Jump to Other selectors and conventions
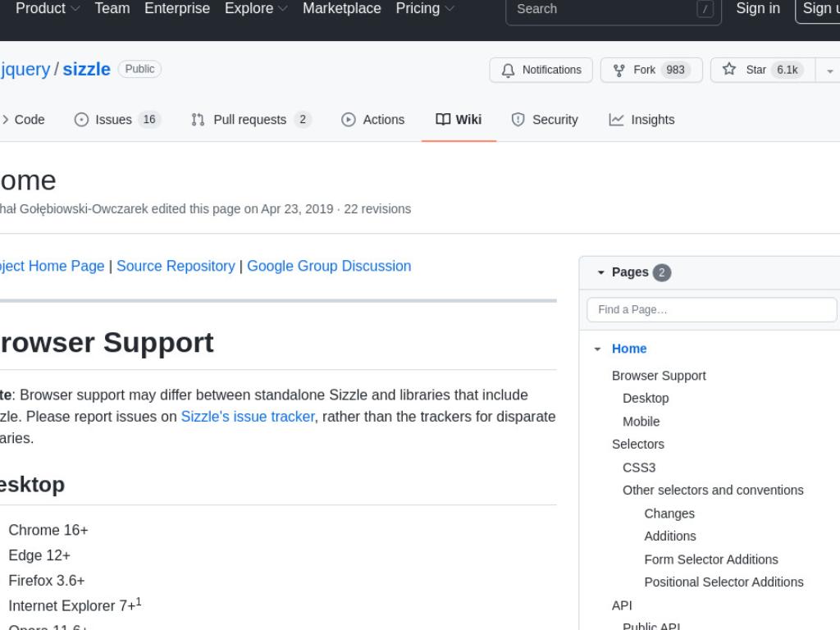The width and height of the screenshot is (840, 630). coord(713,491)
